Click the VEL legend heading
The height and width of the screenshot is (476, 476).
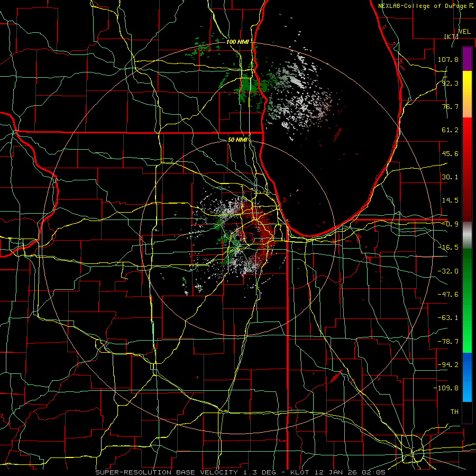464,32
